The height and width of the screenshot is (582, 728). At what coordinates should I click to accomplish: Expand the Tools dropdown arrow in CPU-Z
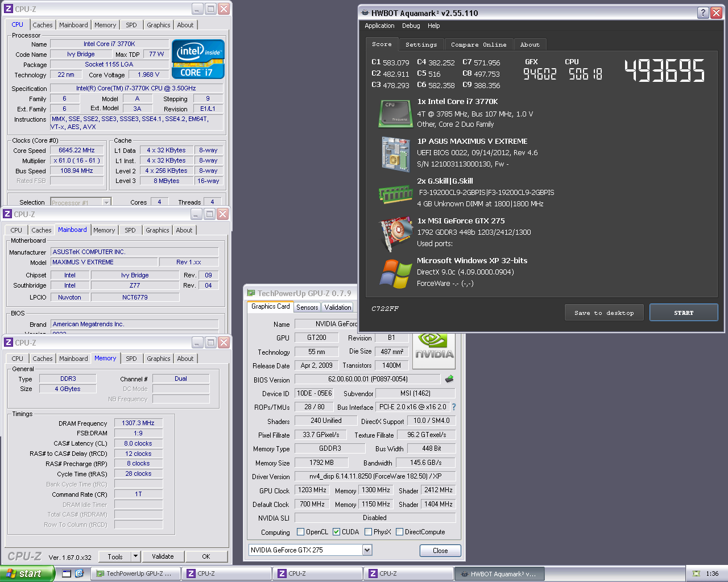pyautogui.click(x=135, y=556)
